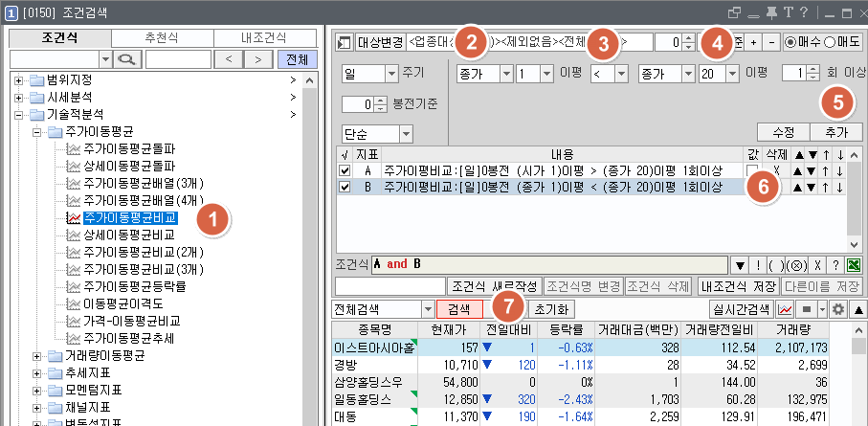Switch to the 조건식 tab

[60, 38]
